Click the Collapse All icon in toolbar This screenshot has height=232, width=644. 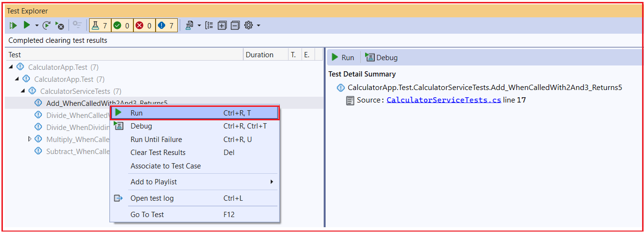click(235, 26)
